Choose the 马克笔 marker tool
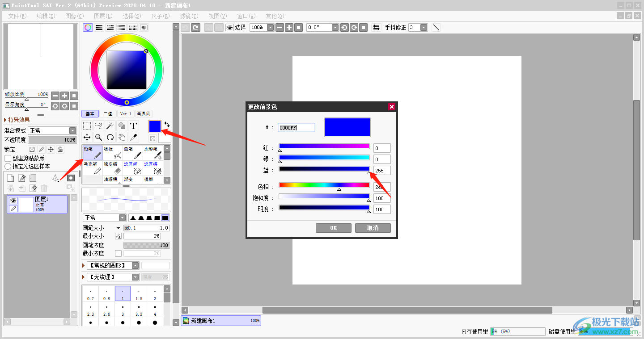Screen dimensions: 644x339 (92, 168)
